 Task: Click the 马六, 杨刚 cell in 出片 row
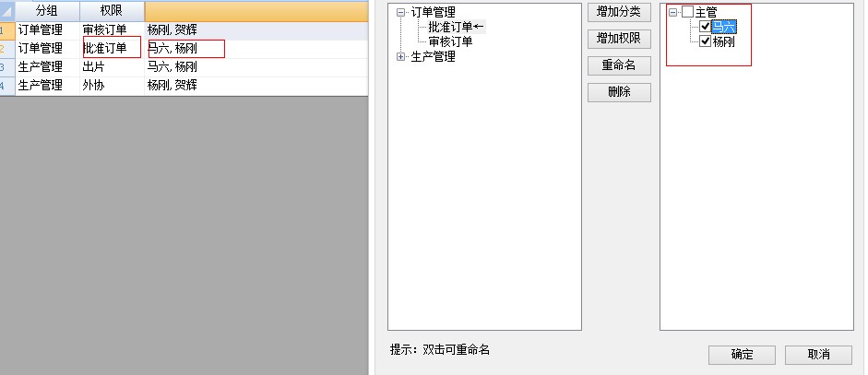(x=256, y=67)
